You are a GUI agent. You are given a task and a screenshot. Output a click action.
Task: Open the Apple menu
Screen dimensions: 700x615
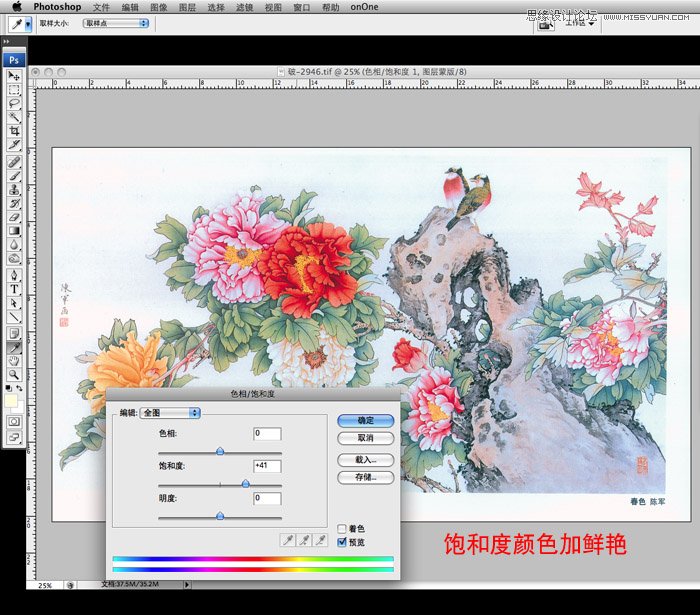(17, 6)
